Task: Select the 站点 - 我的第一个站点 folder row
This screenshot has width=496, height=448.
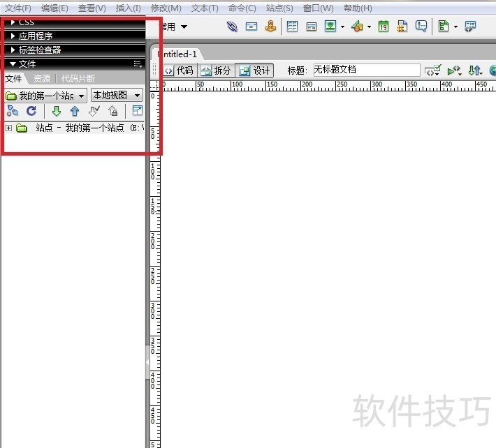Action: pos(74,128)
